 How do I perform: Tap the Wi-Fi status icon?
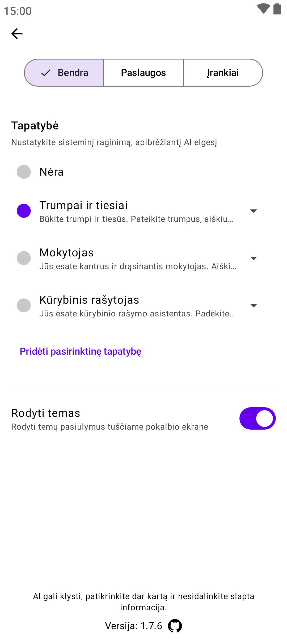[x=263, y=9]
